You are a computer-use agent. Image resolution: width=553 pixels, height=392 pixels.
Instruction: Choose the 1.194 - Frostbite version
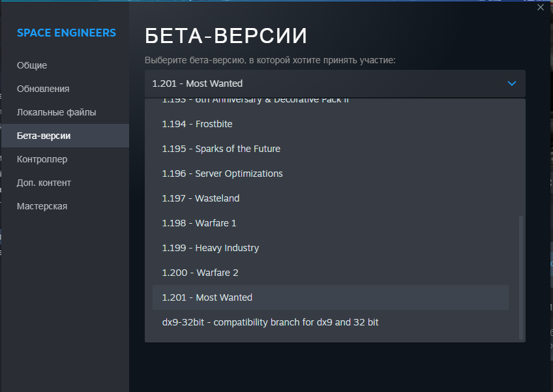click(197, 124)
